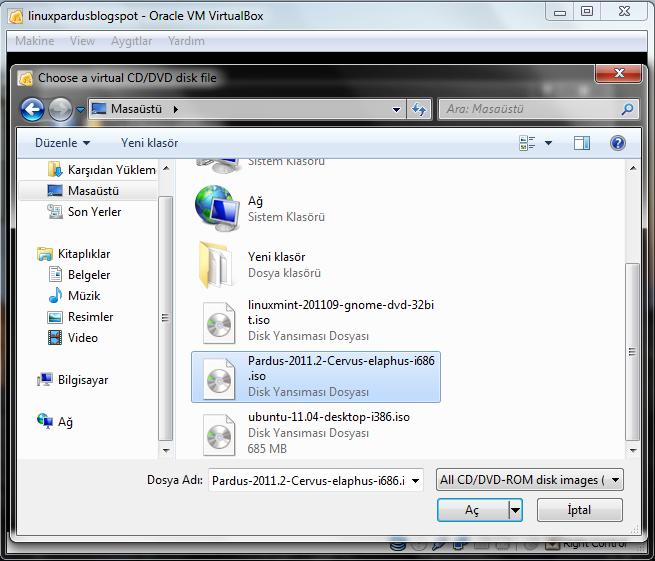Go back with the blue back arrow
This screenshot has width=655, height=561.
click(32, 109)
